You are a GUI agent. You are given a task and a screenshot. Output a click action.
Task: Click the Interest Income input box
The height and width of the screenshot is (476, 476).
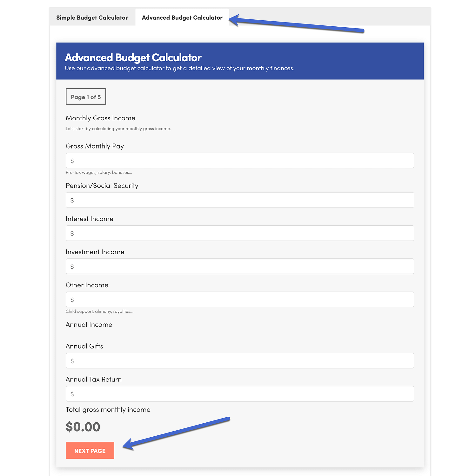(x=240, y=233)
